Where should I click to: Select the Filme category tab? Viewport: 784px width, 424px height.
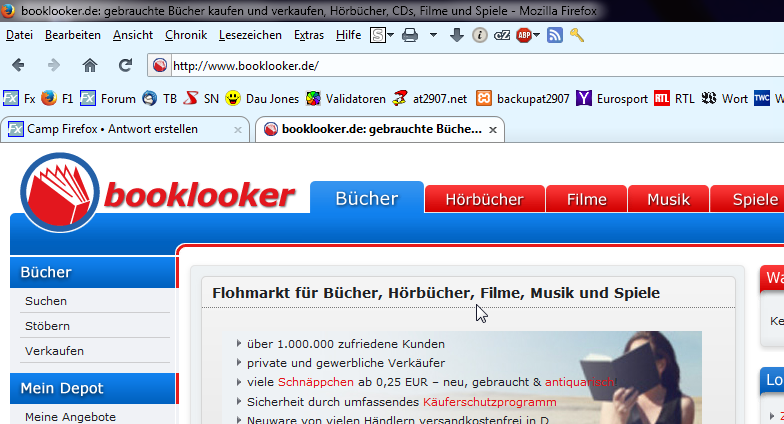[x=586, y=199]
